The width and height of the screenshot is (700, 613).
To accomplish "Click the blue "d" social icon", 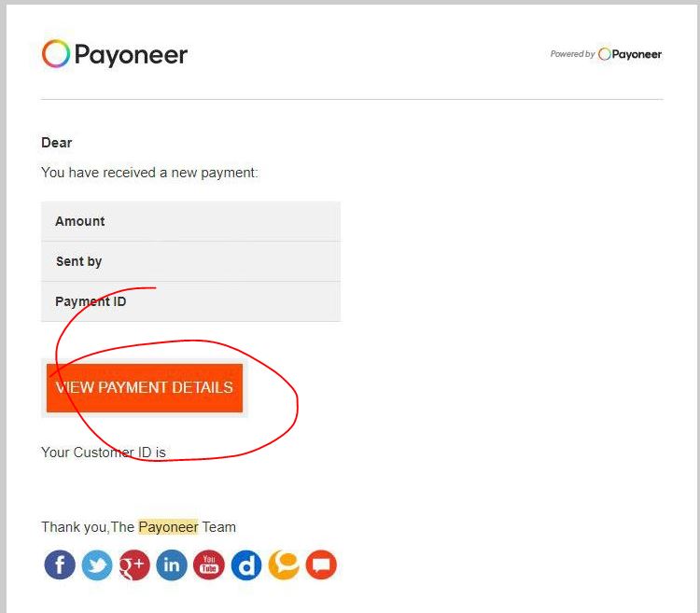I will point(246,564).
